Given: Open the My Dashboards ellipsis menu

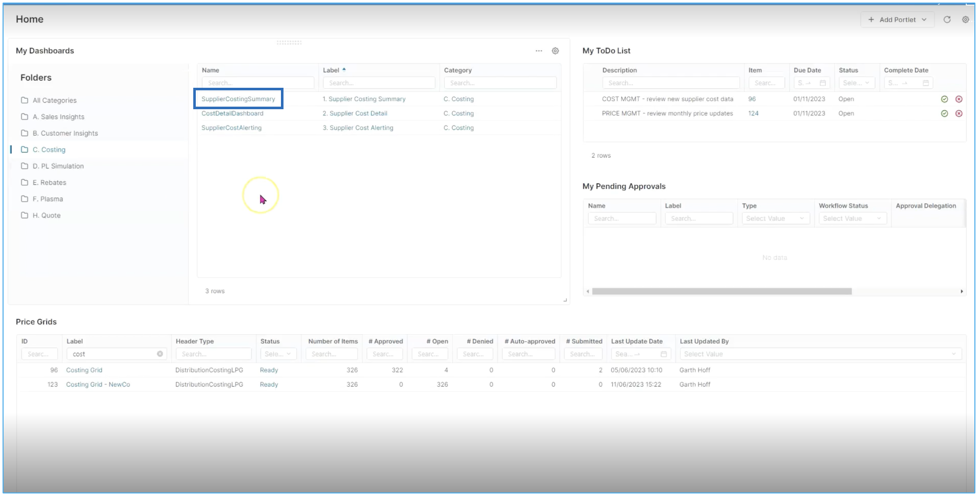Looking at the screenshot, I should click(x=538, y=51).
